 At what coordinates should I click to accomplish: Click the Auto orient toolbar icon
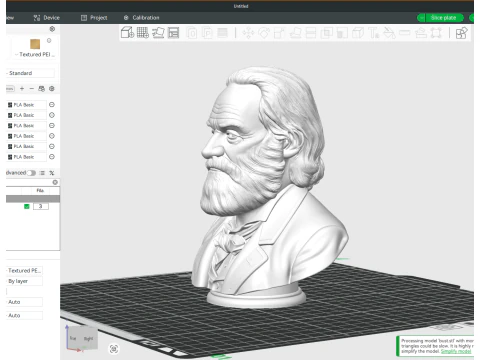pos(158,33)
